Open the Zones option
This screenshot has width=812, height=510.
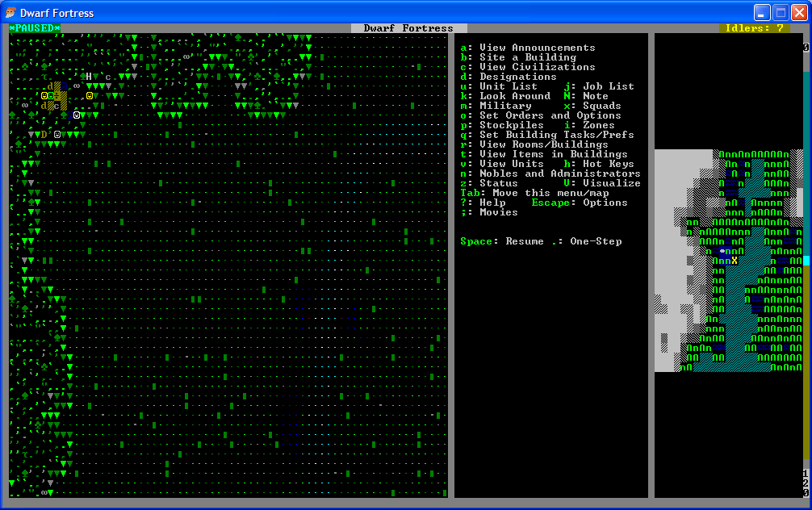pyautogui.click(x=589, y=125)
